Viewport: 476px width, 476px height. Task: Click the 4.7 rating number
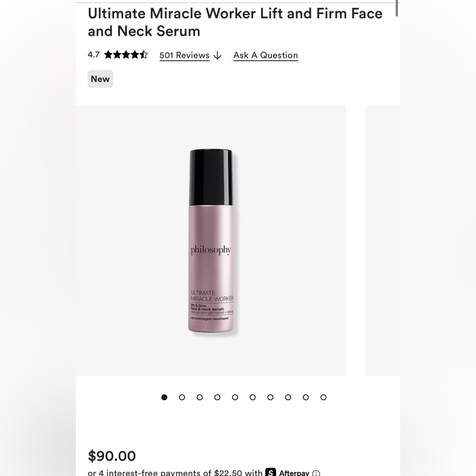93,55
